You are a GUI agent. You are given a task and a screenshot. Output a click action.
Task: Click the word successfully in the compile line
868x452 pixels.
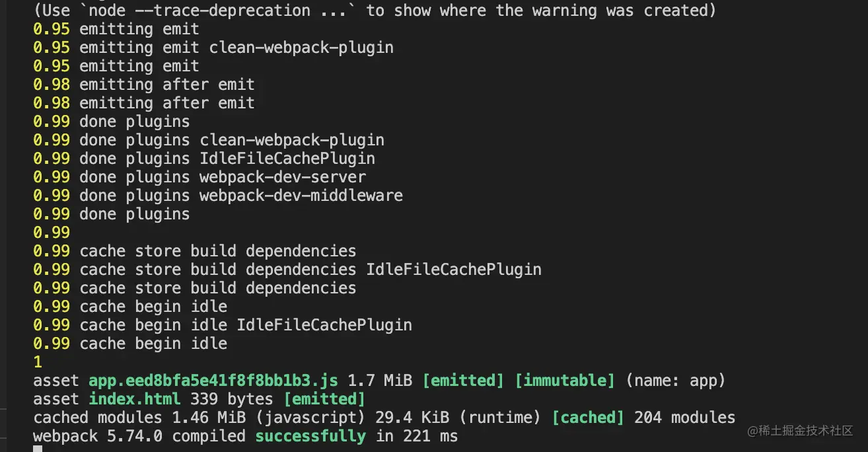point(310,436)
